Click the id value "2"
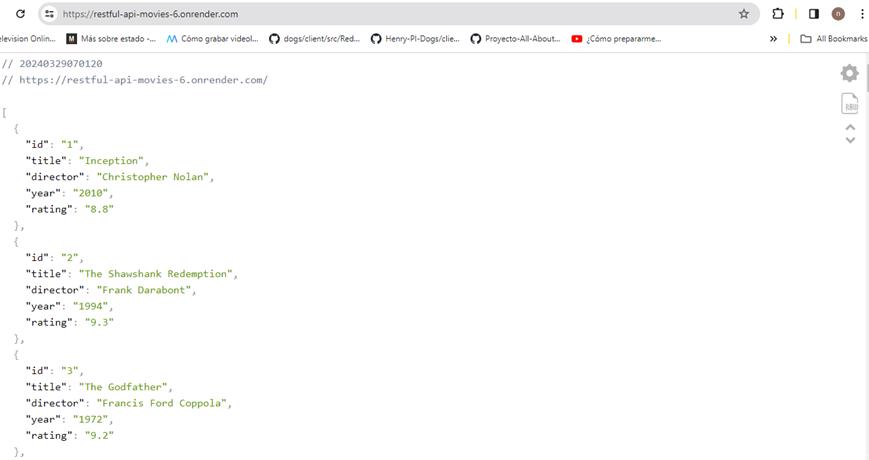Screen dimensions: 869x460 [70, 258]
